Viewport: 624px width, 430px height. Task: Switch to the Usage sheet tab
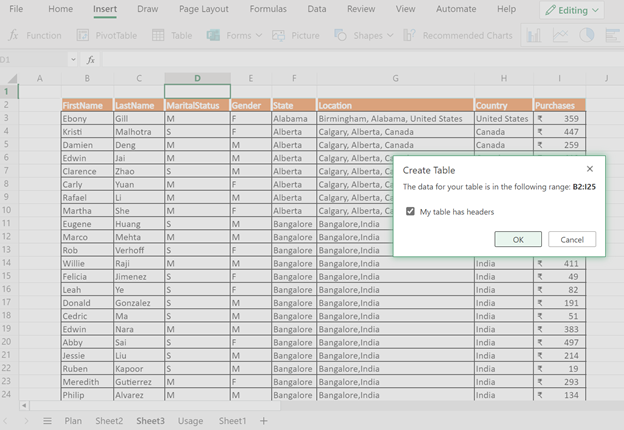[190, 420]
